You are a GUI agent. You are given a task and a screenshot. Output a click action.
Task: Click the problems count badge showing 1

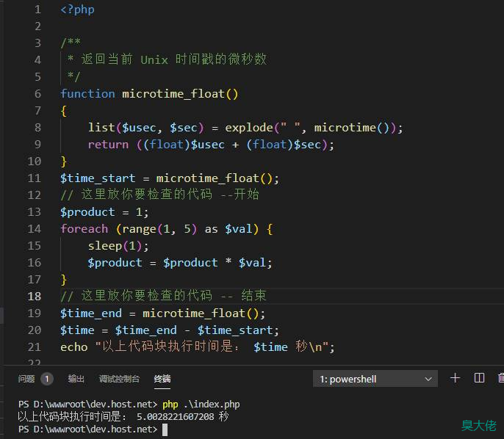tap(47, 379)
